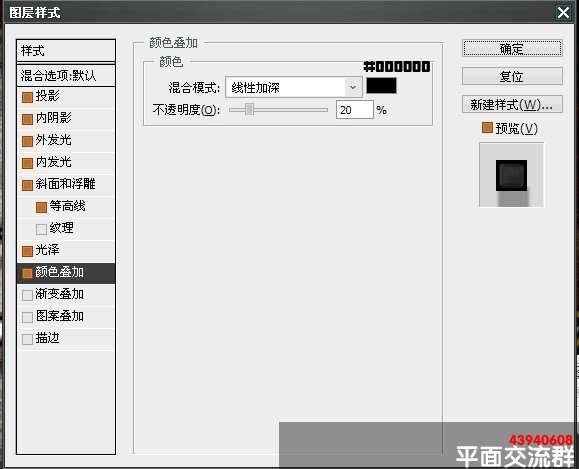Enable the 图案叠加 pattern overlay checkbox
579x469 pixels.
point(27,318)
